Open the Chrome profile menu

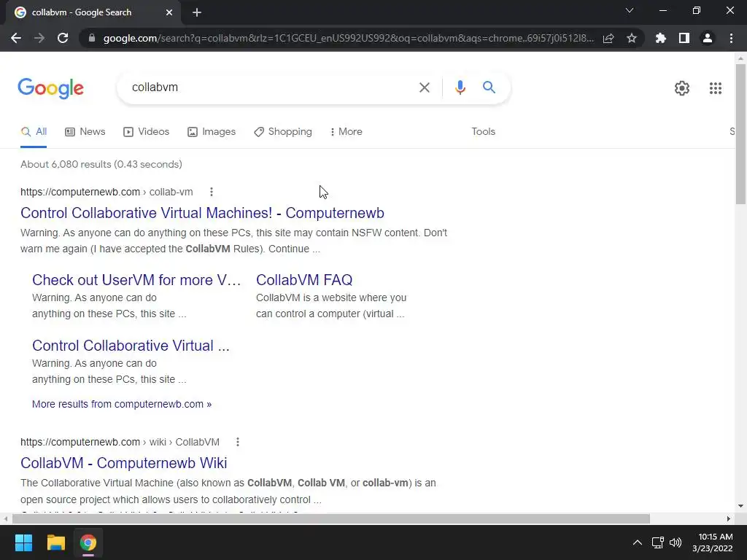708,38
